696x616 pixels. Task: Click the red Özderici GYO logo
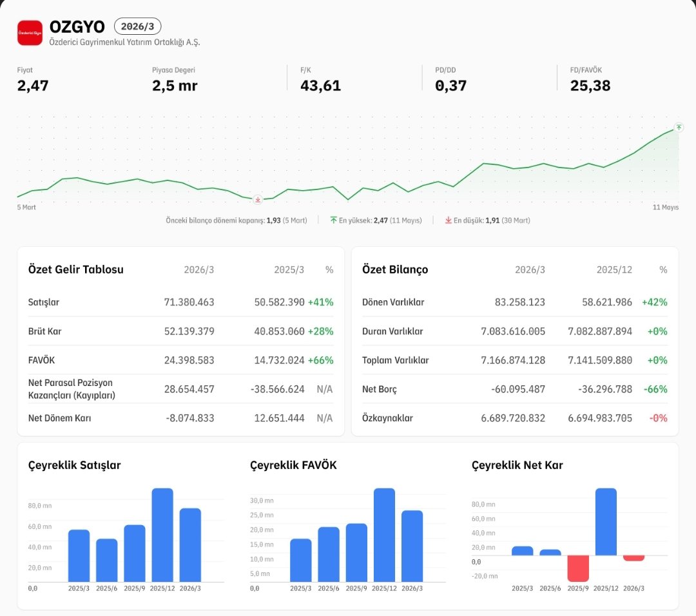pos(30,33)
